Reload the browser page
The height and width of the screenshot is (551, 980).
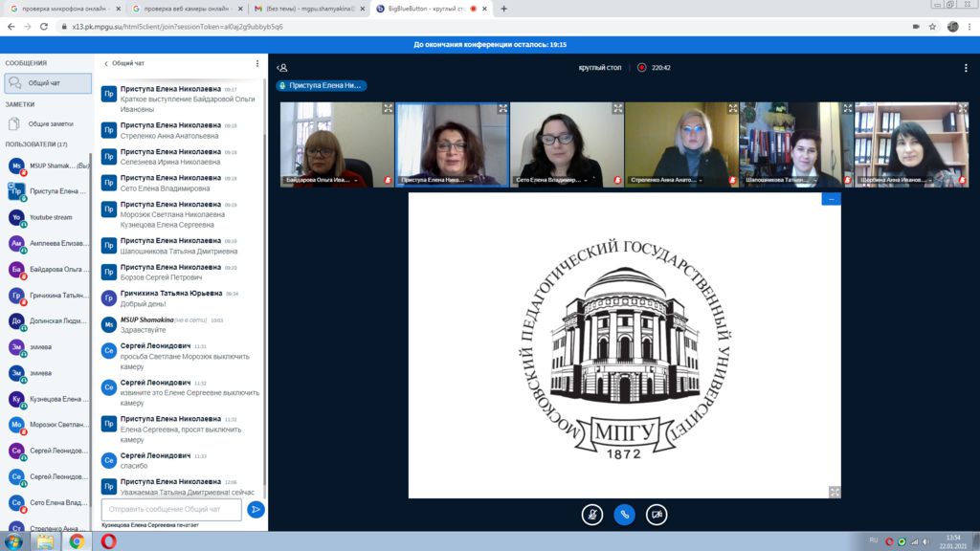point(45,27)
